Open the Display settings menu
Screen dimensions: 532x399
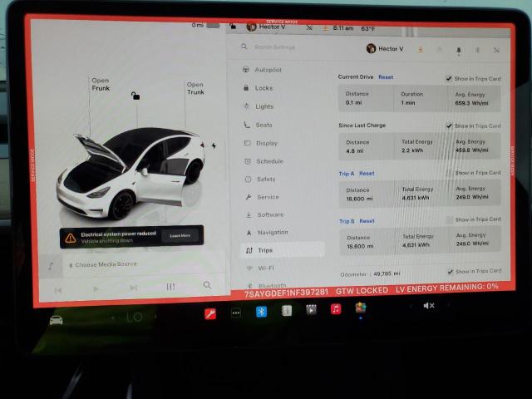coord(260,143)
